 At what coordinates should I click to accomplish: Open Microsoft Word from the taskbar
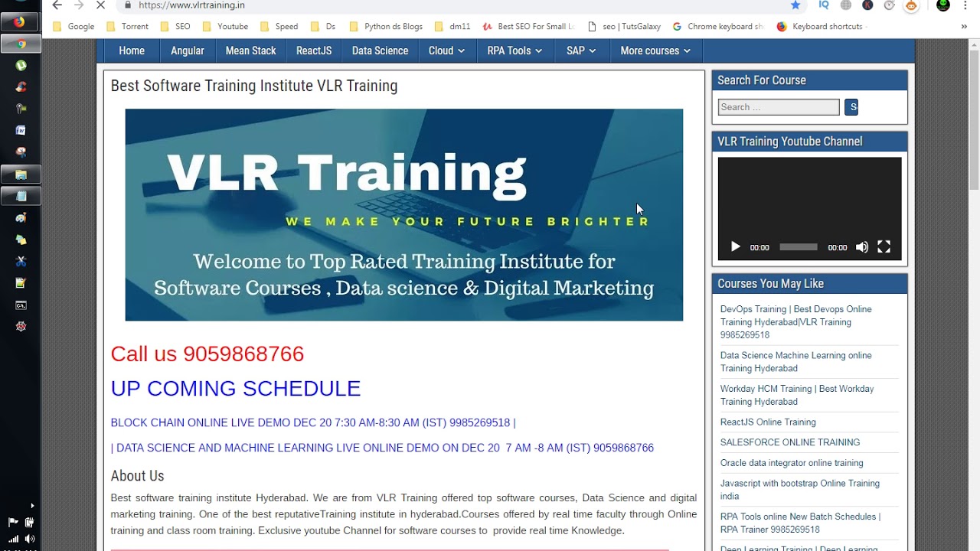point(21,131)
